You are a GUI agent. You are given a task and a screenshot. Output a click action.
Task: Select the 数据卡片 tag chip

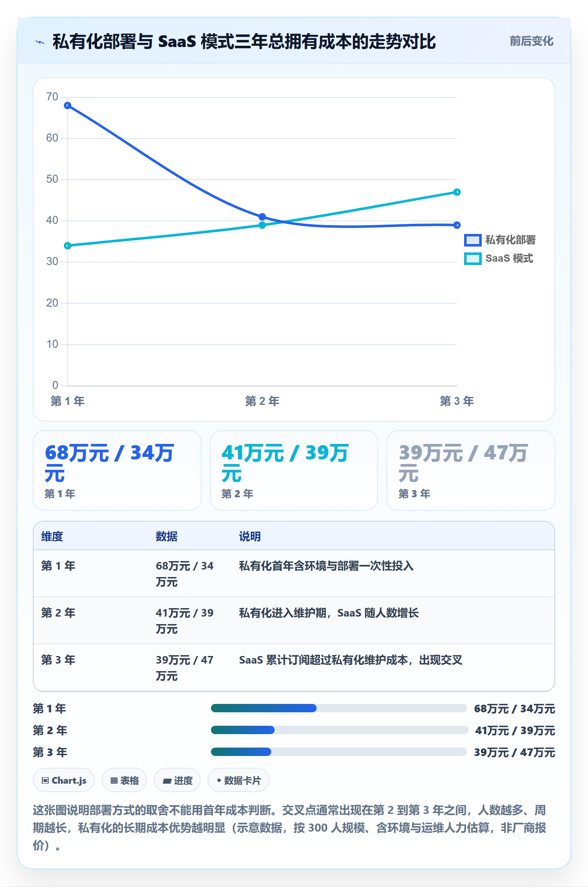click(x=239, y=780)
